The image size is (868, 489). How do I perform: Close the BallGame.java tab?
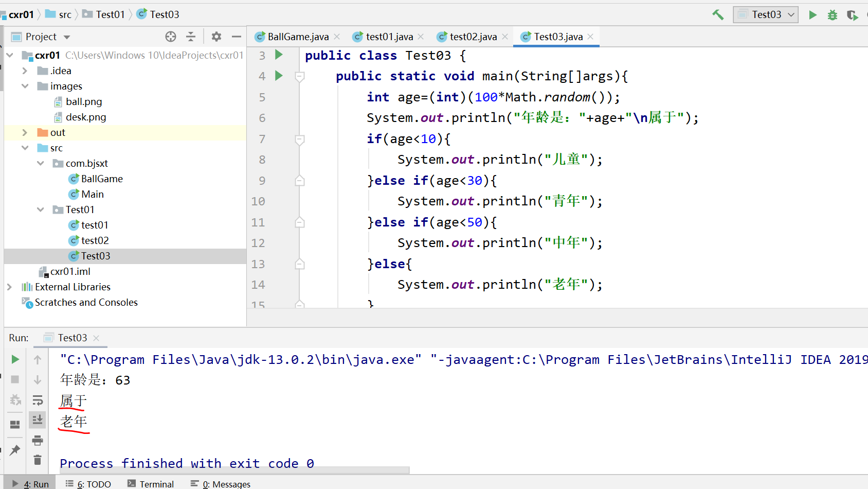pyautogui.click(x=337, y=37)
